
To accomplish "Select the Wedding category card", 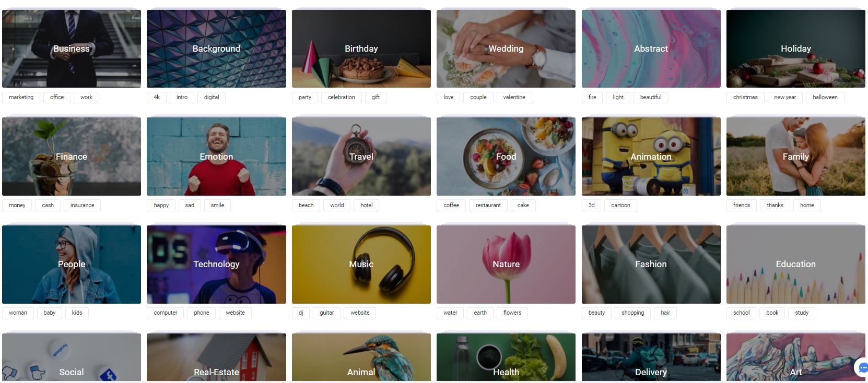I will (x=506, y=49).
